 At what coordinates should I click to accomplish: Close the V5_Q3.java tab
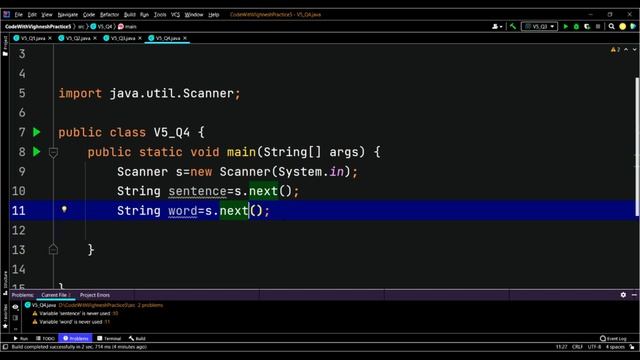tap(140, 38)
